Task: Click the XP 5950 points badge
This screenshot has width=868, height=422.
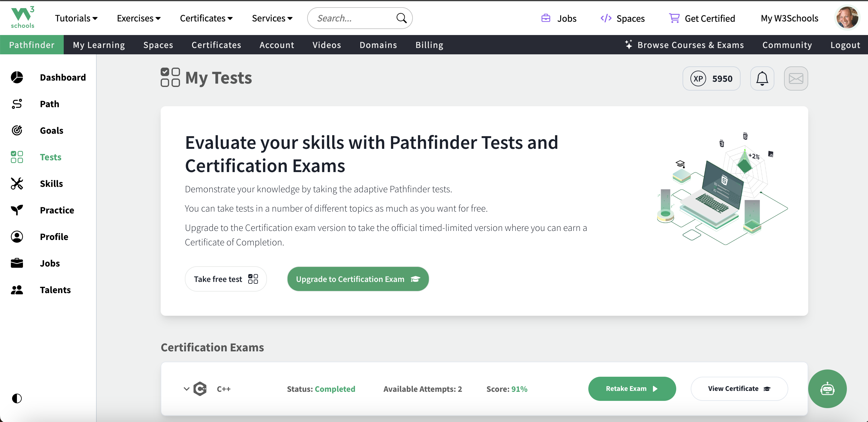Action: coord(711,78)
